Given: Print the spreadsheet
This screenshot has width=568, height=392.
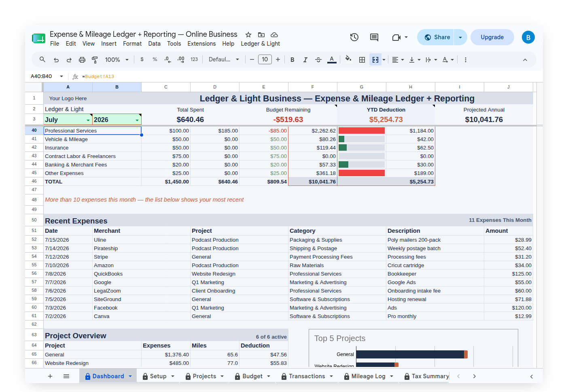Looking at the screenshot, I should coord(82,60).
